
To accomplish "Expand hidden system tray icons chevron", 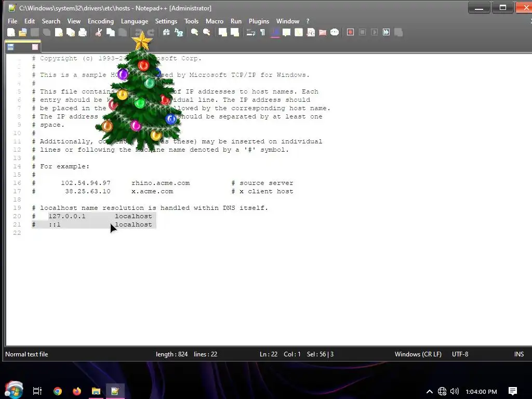I will point(429,392).
